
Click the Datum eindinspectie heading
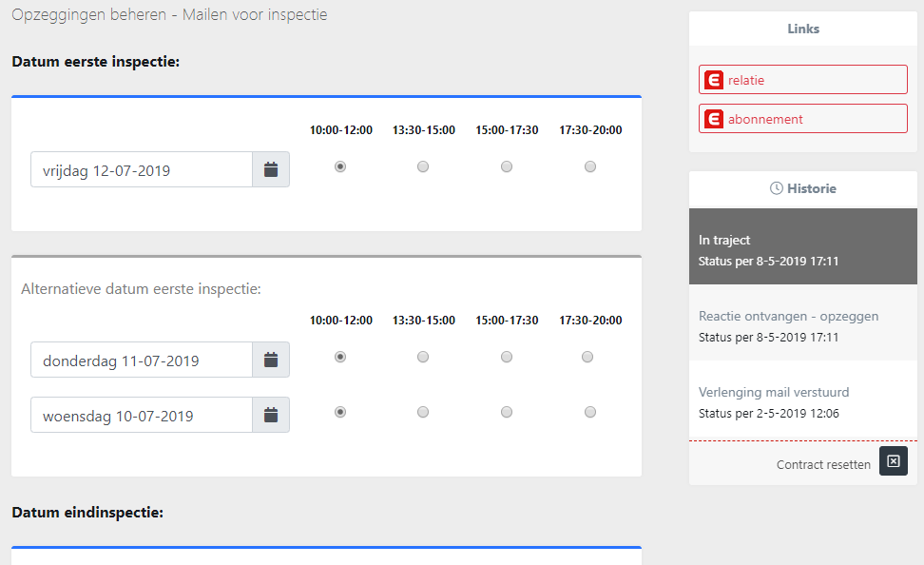tap(87, 513)
